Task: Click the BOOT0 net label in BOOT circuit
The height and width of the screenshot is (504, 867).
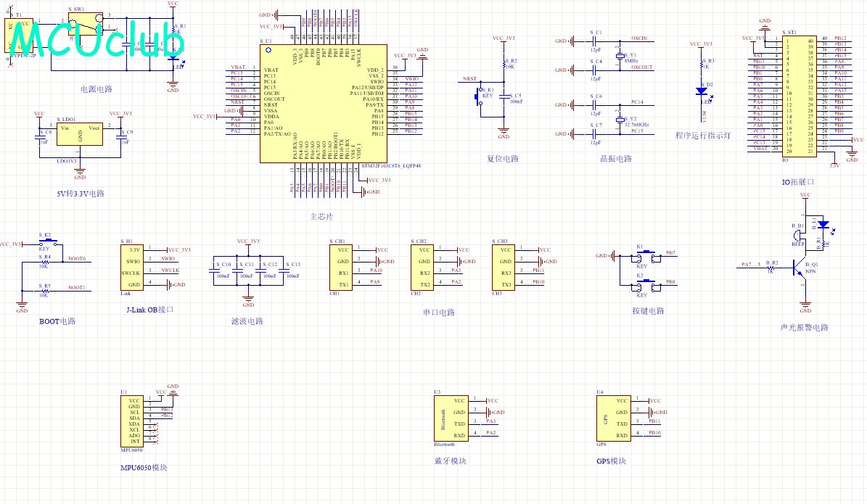Action: 77,259
